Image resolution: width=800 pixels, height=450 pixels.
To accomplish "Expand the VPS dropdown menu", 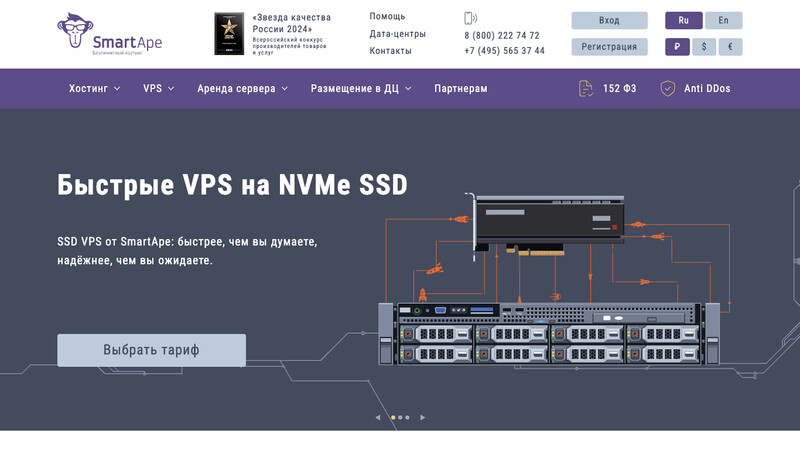I will 158,88.
